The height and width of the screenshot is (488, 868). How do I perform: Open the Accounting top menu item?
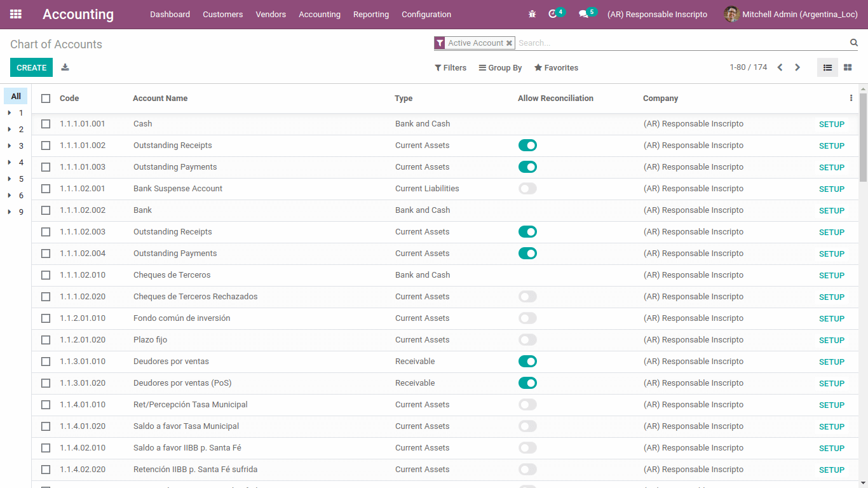[320, 15]
